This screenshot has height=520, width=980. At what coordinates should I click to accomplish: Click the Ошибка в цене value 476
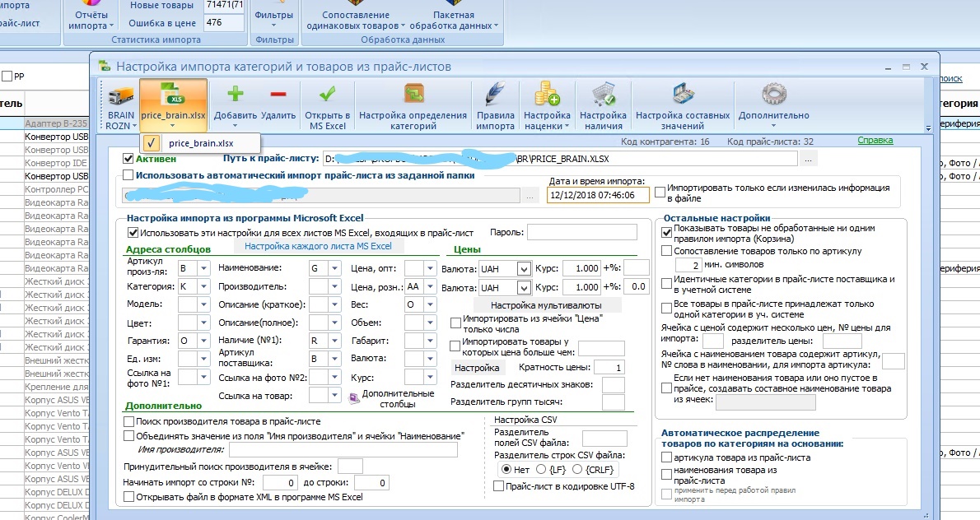pos(224,22)
